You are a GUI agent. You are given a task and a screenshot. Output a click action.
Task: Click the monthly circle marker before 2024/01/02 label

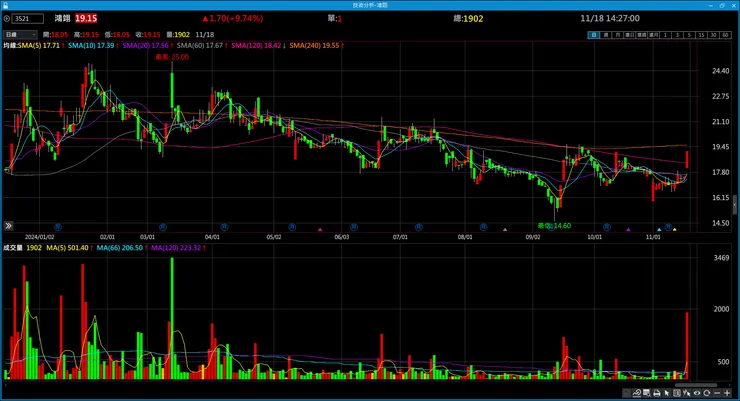click(x=58, y=227)
